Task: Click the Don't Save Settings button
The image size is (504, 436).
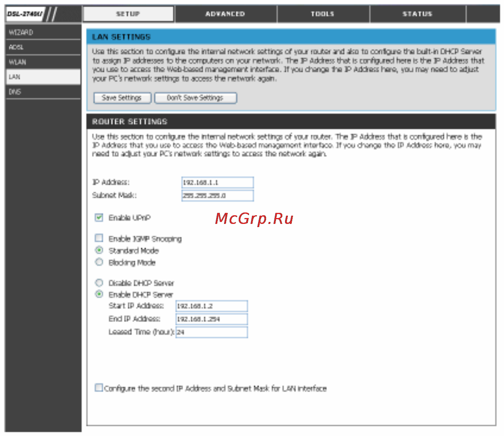Action: pos(196,98)
